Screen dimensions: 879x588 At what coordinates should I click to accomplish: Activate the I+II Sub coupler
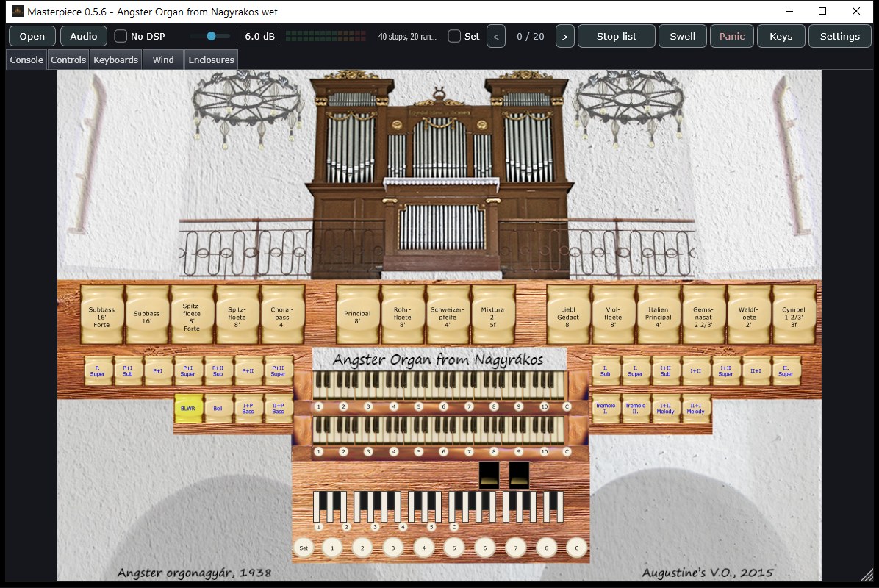665,371
